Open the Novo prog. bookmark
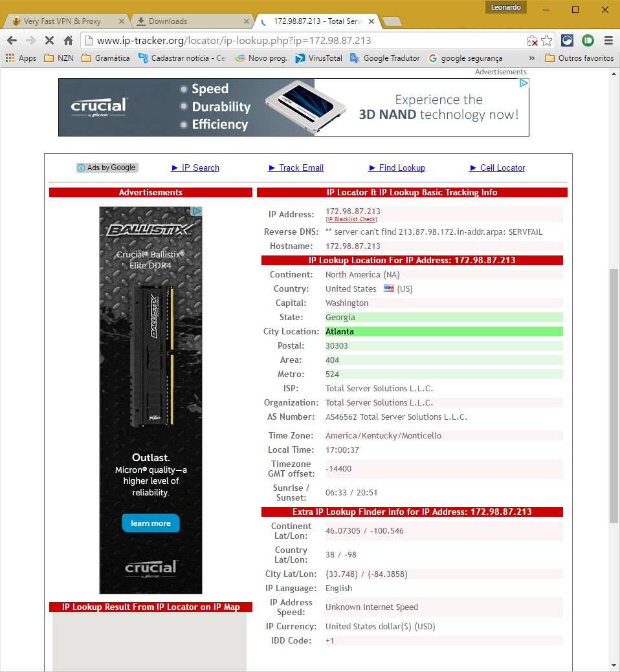Screen dimensions: 620x672 261,58
